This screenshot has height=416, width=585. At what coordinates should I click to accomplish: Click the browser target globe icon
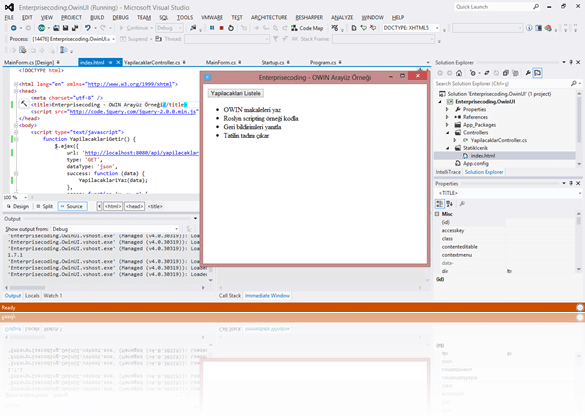click(x=41, y=28)
